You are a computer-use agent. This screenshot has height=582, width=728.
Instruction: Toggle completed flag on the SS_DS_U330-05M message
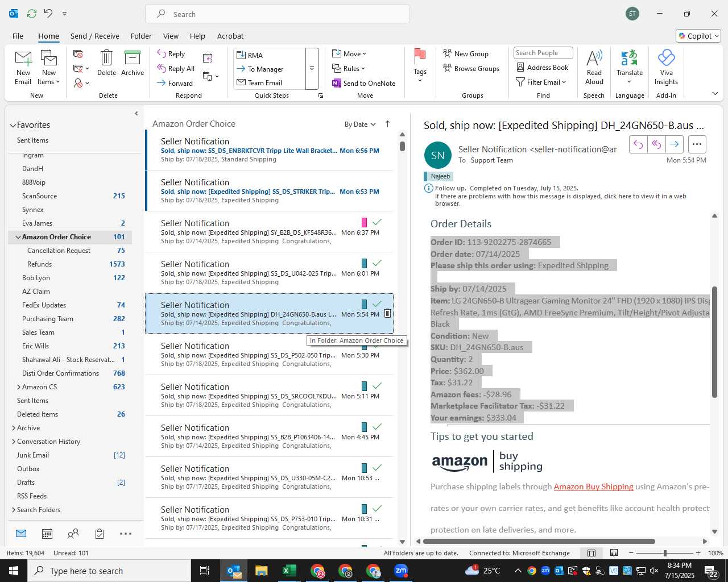tap(377, 468)
